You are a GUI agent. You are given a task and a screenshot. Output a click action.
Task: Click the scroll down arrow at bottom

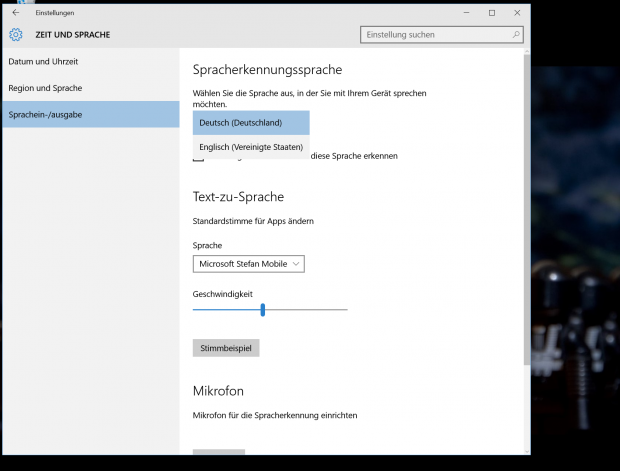pyautogui.click(x=527, y=451)
